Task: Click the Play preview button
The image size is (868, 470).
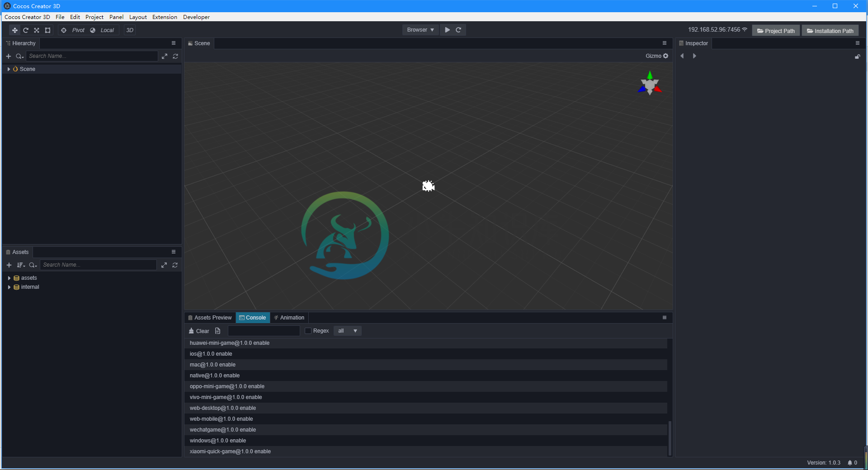Action: (x=447, y=30)
